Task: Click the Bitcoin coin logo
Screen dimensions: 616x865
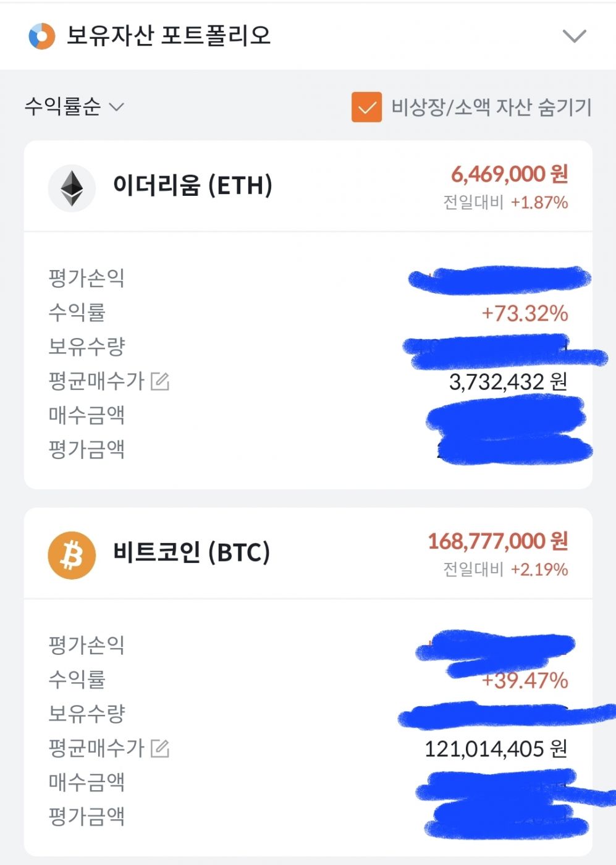Action: (72, 555)
